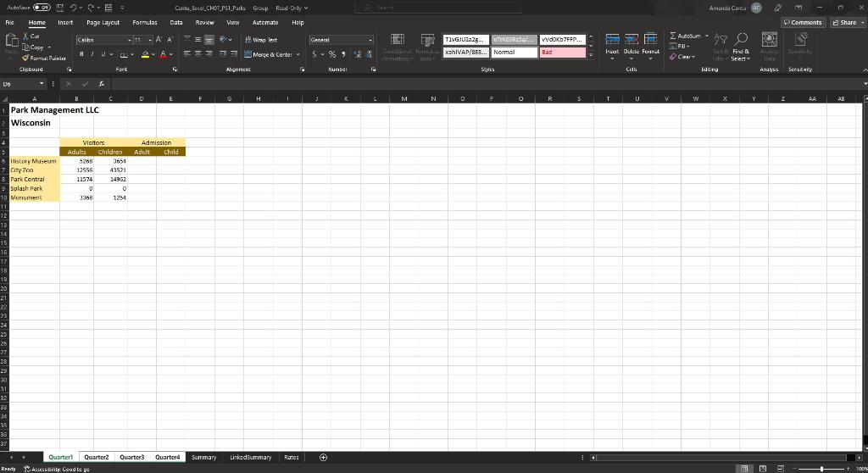Viewport: 868px width, 473px height.
Task: Expand the Name Box dropdown
Action: (42, 84)
